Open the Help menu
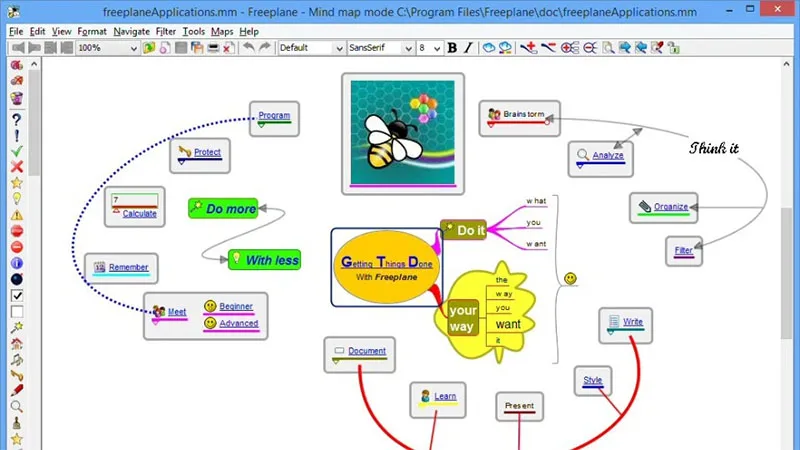The width and height of the screenshot is (800, 450). [249, 31]
